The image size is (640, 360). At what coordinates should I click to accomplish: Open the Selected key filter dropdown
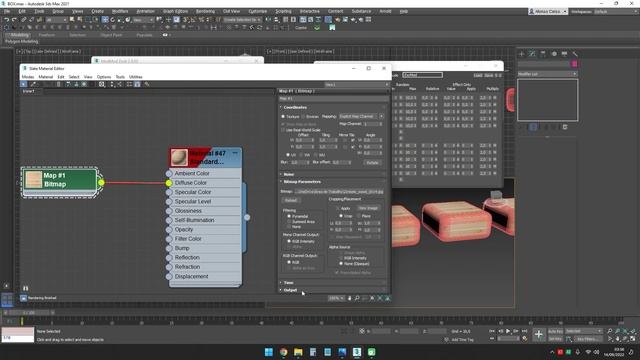pyautogui.click(x=583, y=331)
